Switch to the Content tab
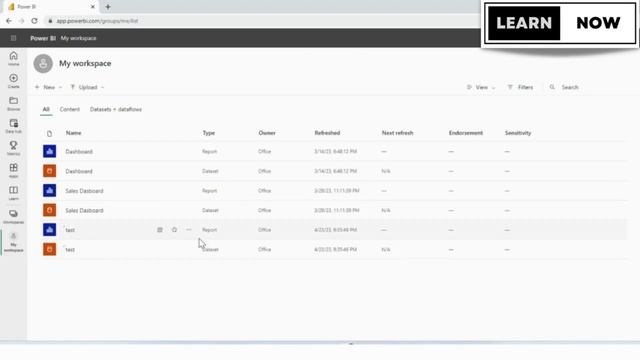Image resolution: width=640 pixels, height=360 pixels. pyautogui.click(x=70, y=109)
